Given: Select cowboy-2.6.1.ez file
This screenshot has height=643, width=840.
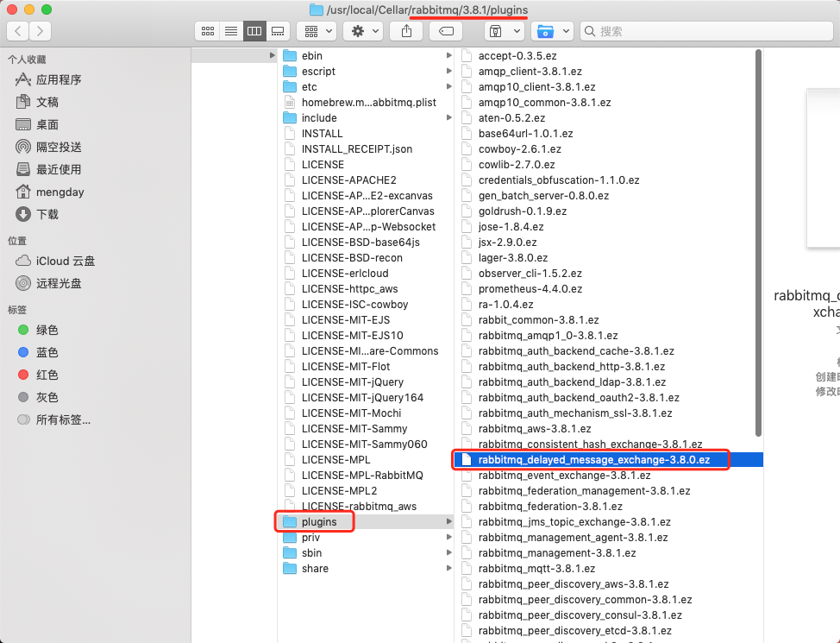Looking at the screenshot, I should [608, 149].
